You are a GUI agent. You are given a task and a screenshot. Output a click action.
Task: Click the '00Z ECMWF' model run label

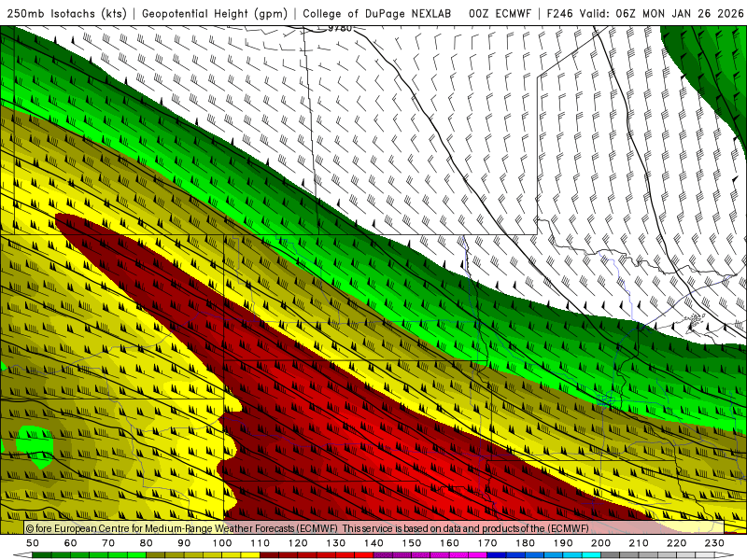[x=500, y=14]
